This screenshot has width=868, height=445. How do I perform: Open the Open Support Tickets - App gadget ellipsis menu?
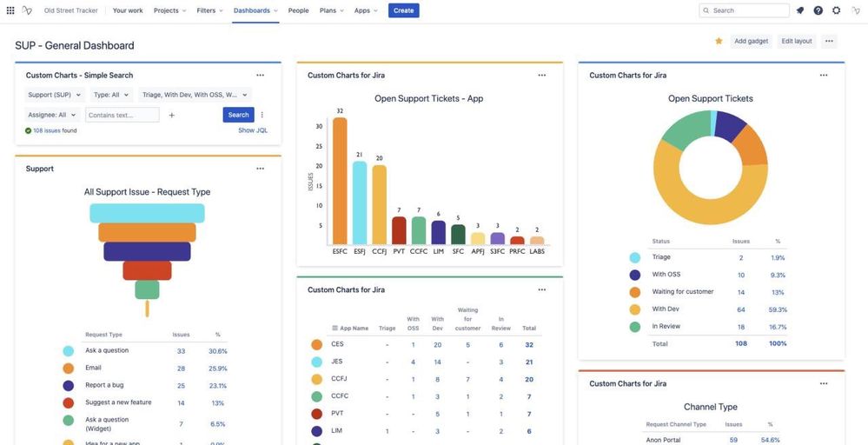click(x=542, y=76)
